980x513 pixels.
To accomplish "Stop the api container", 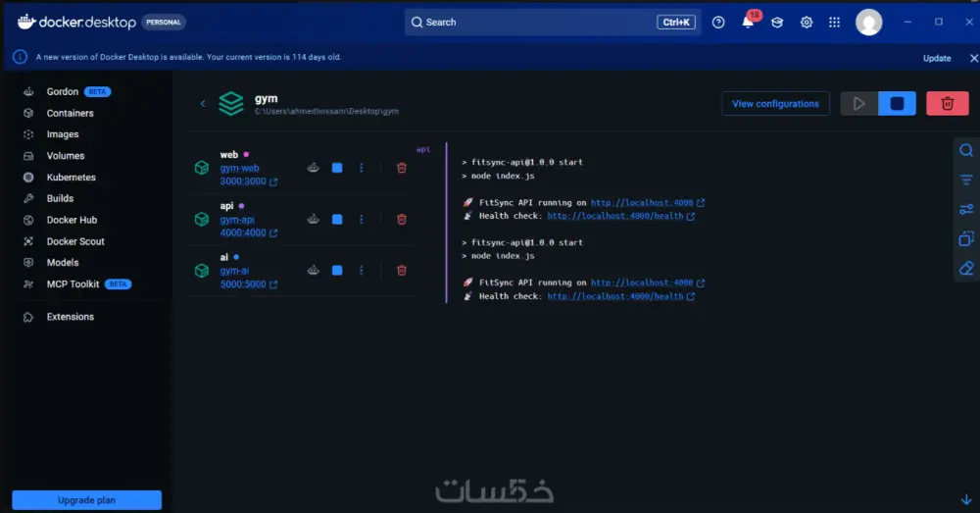I will [x=337, y=219].
